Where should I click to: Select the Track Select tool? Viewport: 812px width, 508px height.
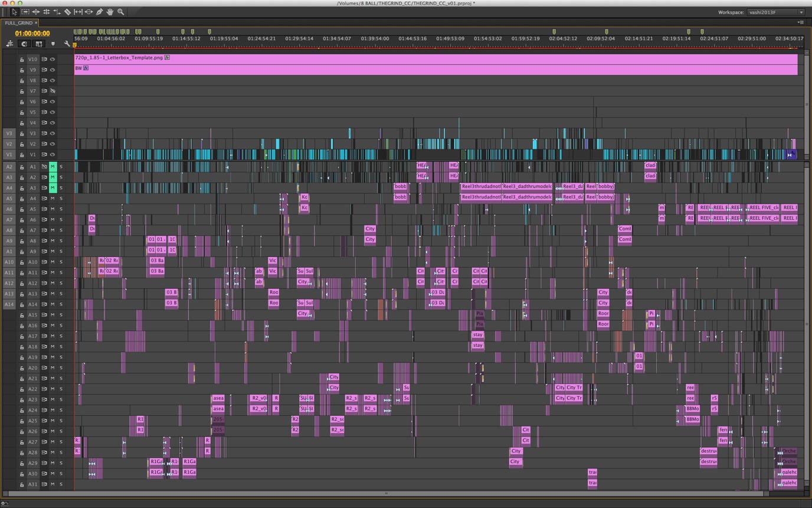pyautogui.click(x=25, y=12)
